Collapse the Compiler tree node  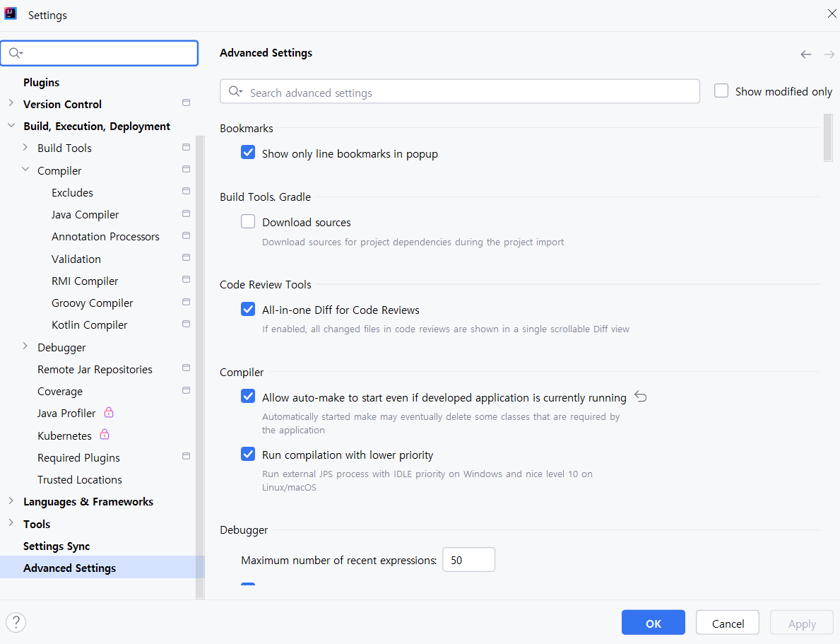[x=25, y=170]
